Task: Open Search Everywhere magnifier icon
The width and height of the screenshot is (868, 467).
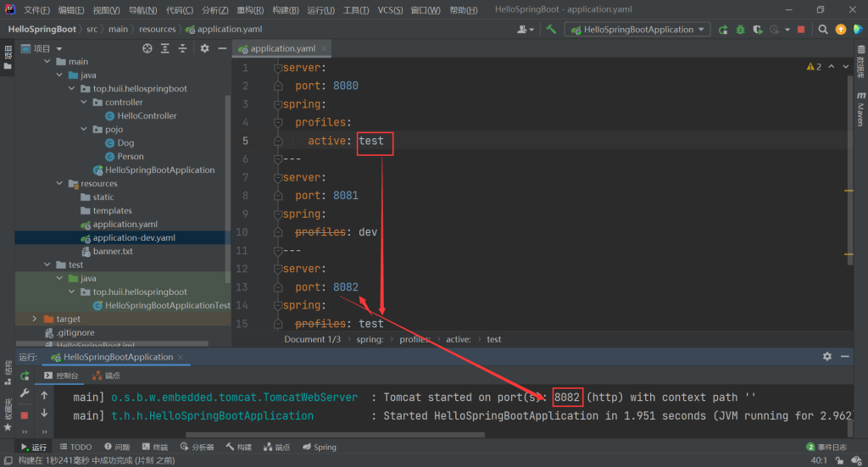Action: (x=823, y=29)
